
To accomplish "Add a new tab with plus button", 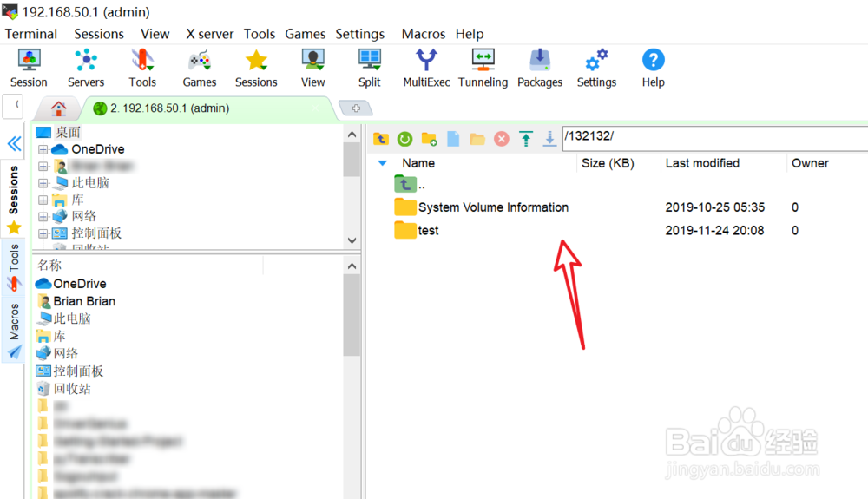I will [356, 108].
